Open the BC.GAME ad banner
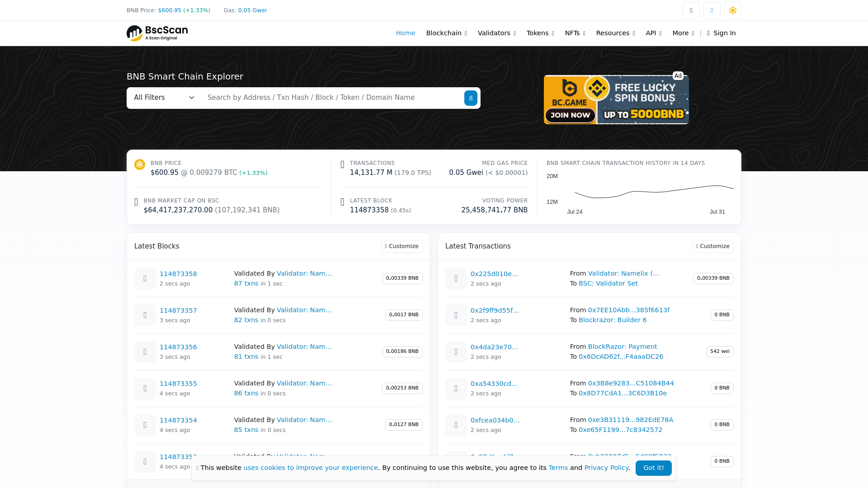Image resolution: width=868 pixels, height=488 pixels. (x=616, y=99)
